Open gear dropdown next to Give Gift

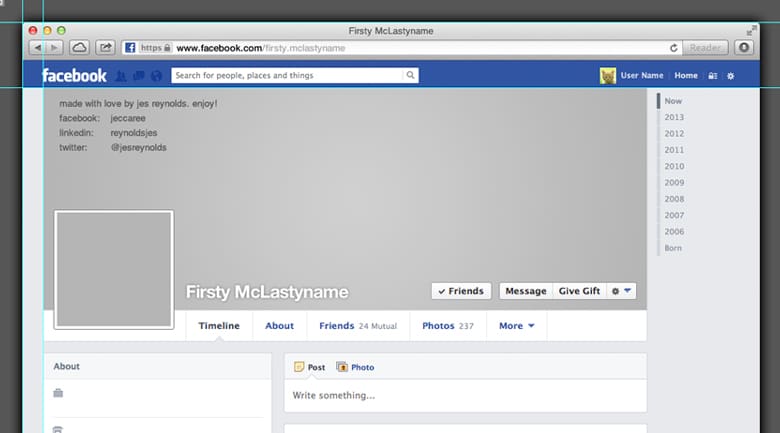coord(622,291)
